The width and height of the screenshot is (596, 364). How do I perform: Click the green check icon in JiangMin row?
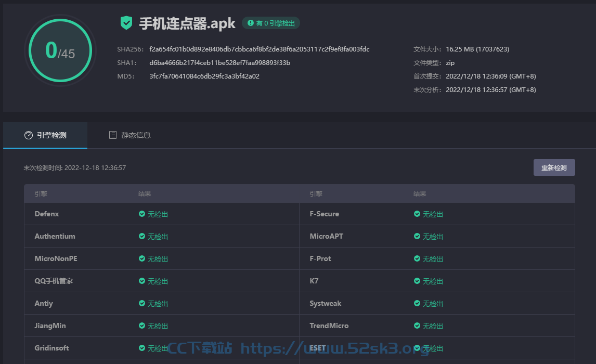(x=142, y=326)
